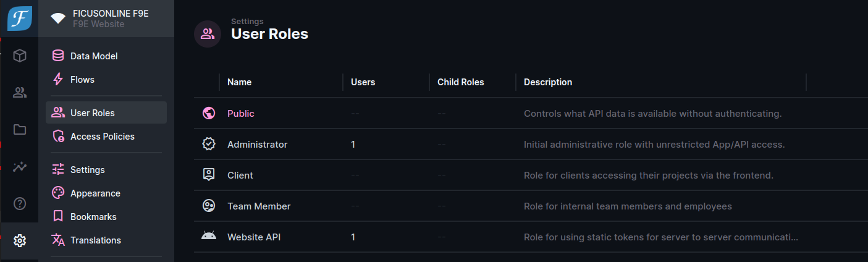868x262 pixels.
Task: Open the File Library folder icon
Action: pos(20,130)
